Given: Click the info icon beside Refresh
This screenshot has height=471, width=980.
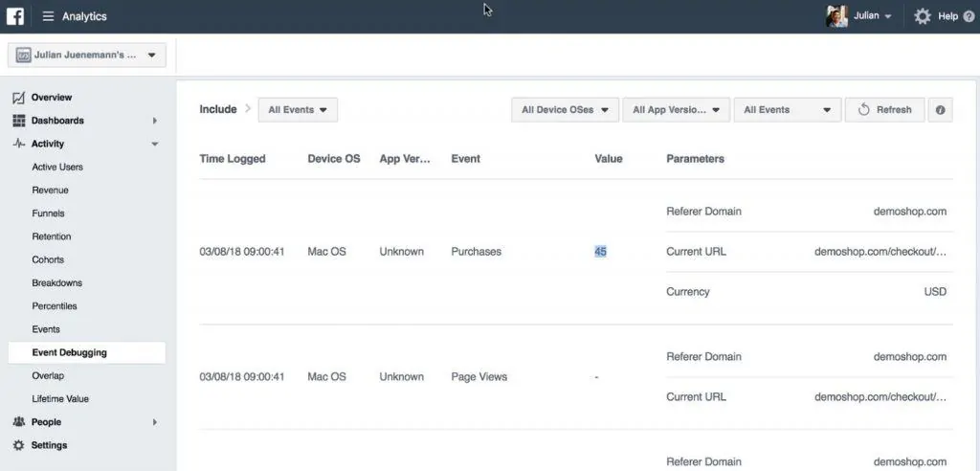Looking at the screenshot, I should pos(940,109).
